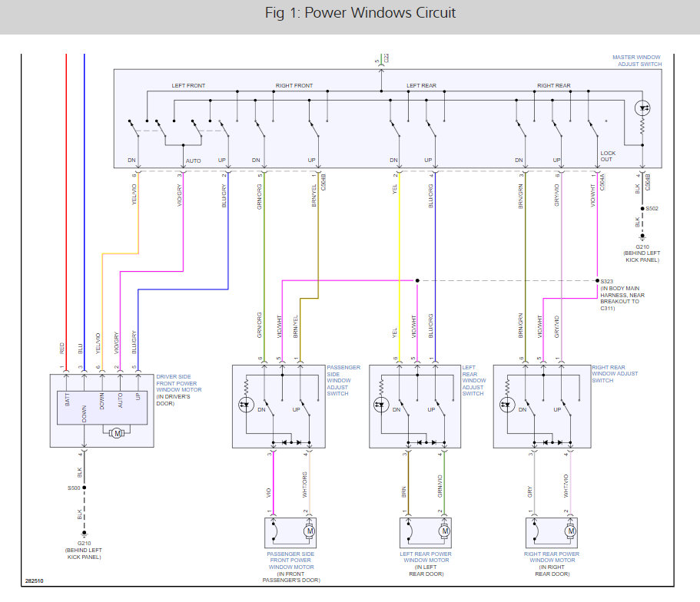Click the 'GRN/VIO' wire label
The height and width of the screenshot is (602, 700).
pos(440,486)
